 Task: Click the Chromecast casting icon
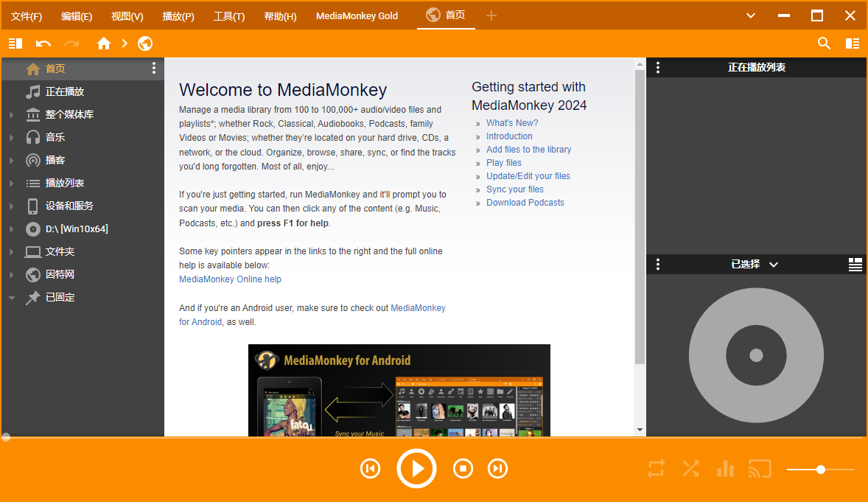click(x=760, y=468)
